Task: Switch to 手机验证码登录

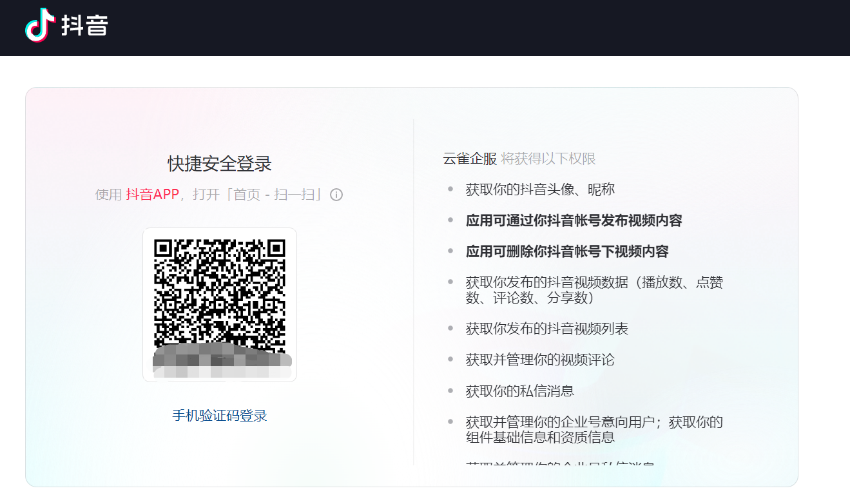Action: pos(220,416)
